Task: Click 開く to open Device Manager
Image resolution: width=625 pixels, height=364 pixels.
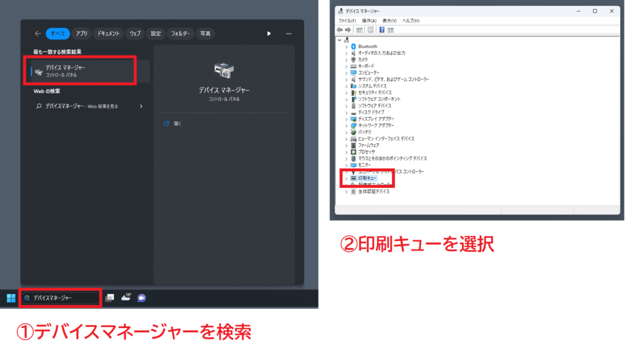Action: [178, 124]
